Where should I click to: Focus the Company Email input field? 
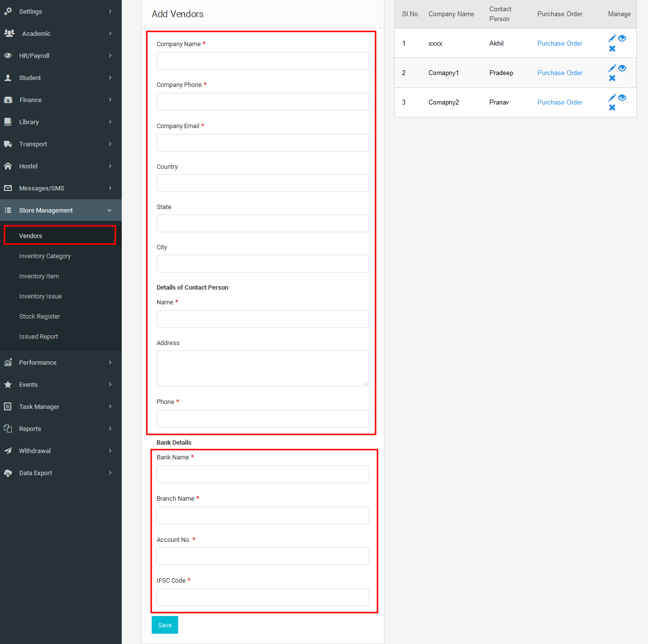263,143
